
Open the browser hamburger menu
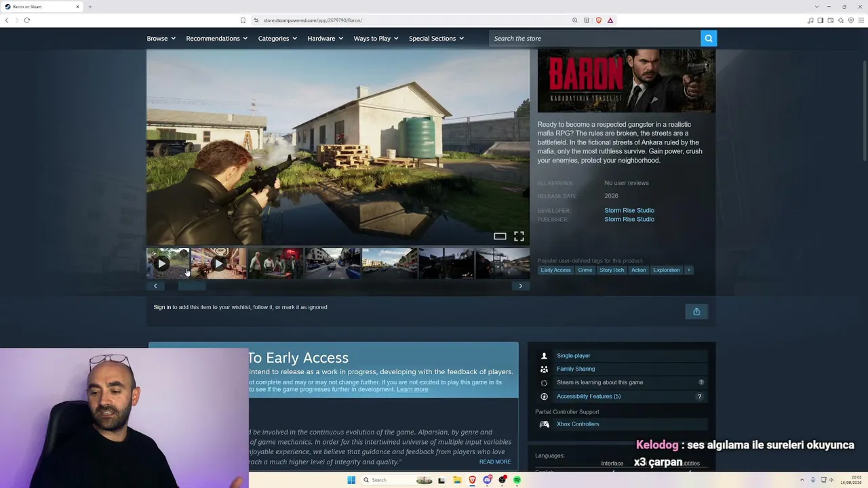pos(861,20)
